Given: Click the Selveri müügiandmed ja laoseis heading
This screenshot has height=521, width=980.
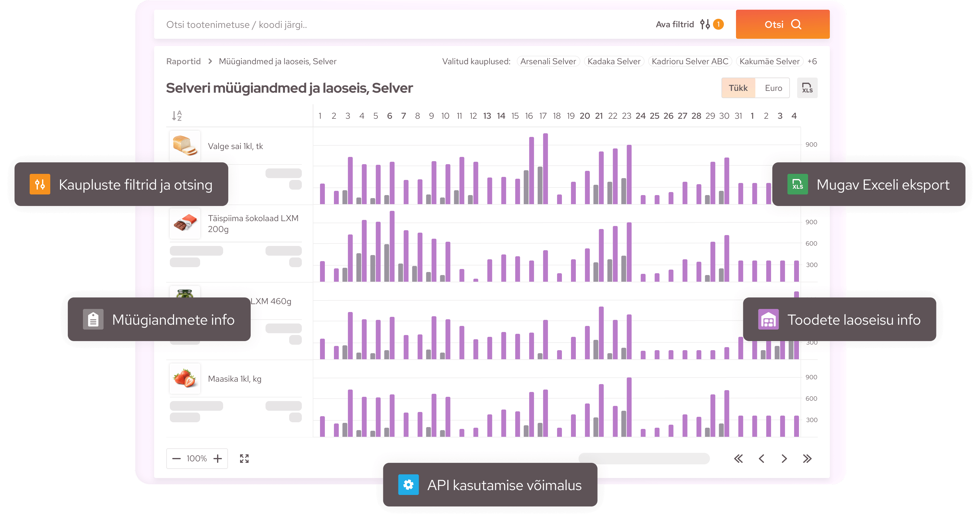Looking at the screenshot, I should tap(289, 88).
